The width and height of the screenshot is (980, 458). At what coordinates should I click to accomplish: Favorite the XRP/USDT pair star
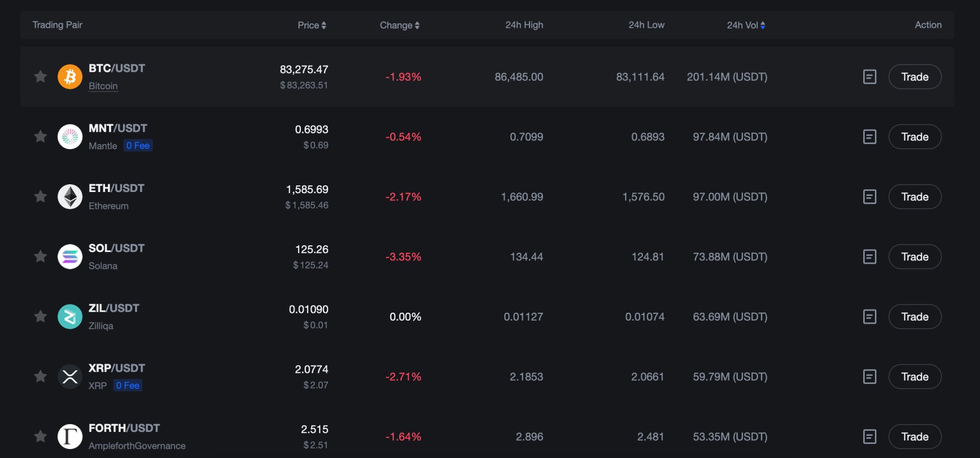pyautogui.click(x=40, y=377)
